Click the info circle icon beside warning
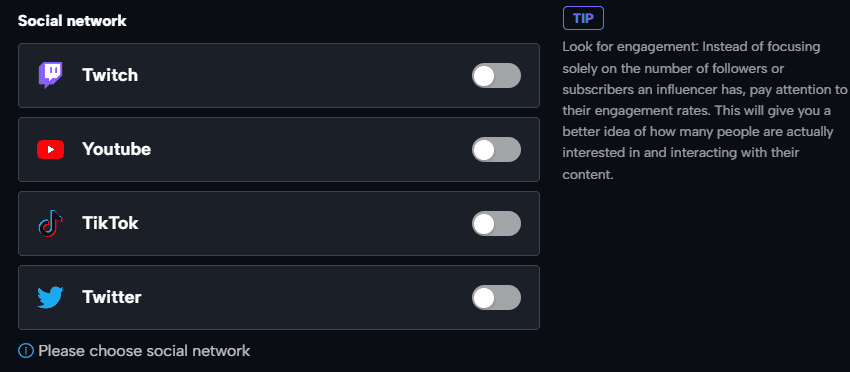The image size is (850, 372). pyautogui.click(x=26, y=351)
